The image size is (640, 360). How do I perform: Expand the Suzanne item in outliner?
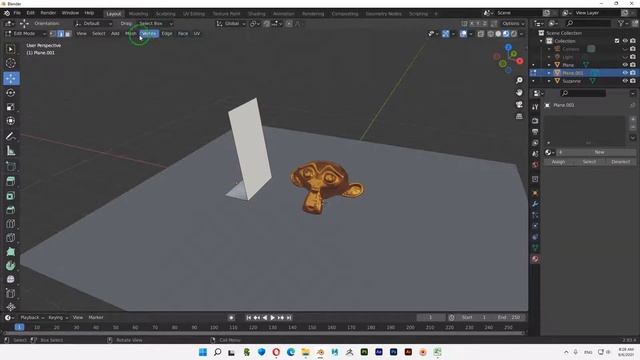coord(549,81)
